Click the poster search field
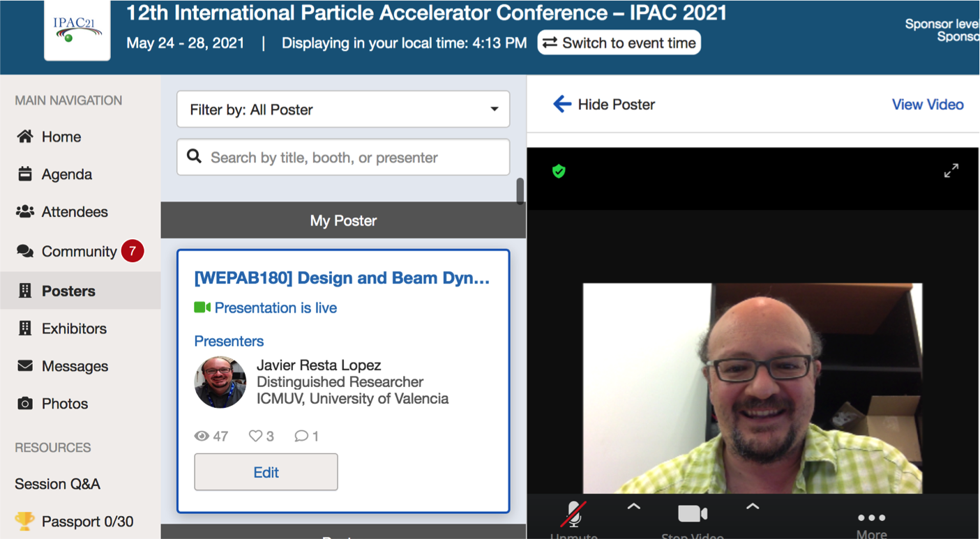 click(343, 158)
